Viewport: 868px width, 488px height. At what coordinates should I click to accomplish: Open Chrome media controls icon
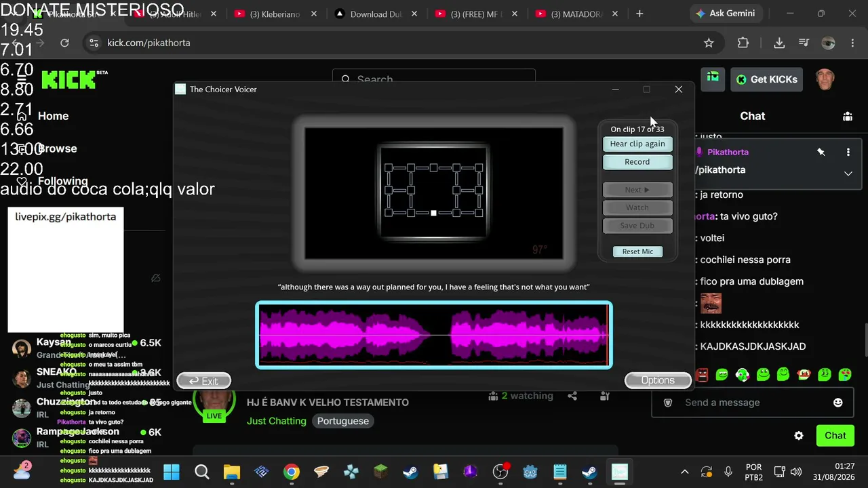pos(804,43)
